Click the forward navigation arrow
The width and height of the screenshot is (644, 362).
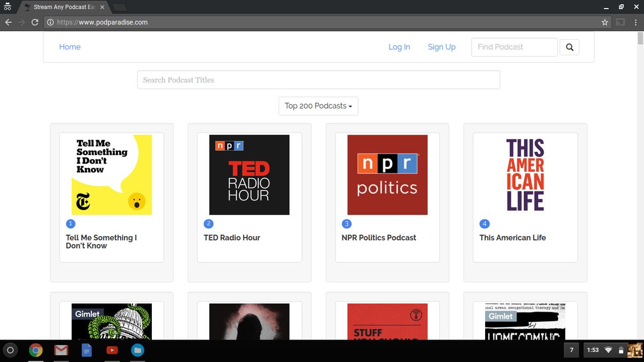tap(21, 22)
